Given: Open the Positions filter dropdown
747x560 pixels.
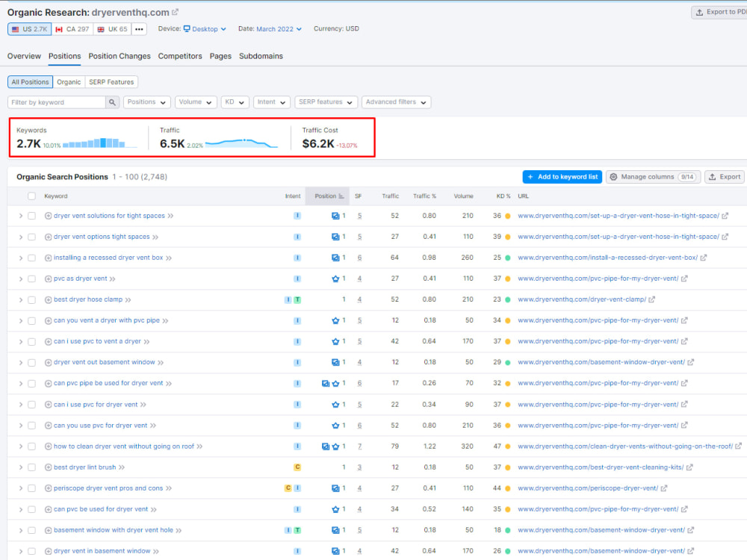Looking at the screenshot, I should point(146,102).
